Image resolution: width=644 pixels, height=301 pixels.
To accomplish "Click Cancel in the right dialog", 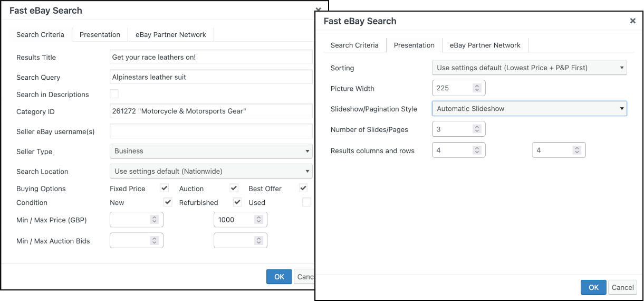I will pyautogui.click(x=623, y=287).
